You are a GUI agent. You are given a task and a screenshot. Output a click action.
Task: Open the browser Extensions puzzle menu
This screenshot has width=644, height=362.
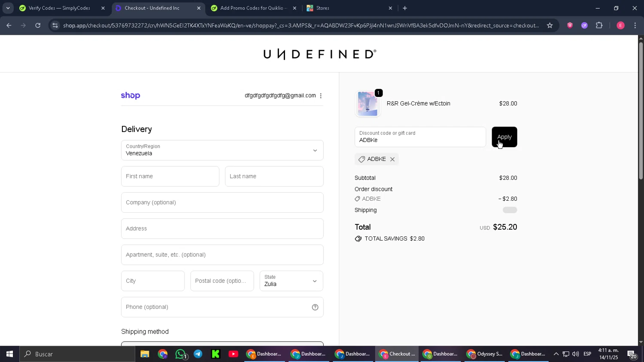[599, 25]
